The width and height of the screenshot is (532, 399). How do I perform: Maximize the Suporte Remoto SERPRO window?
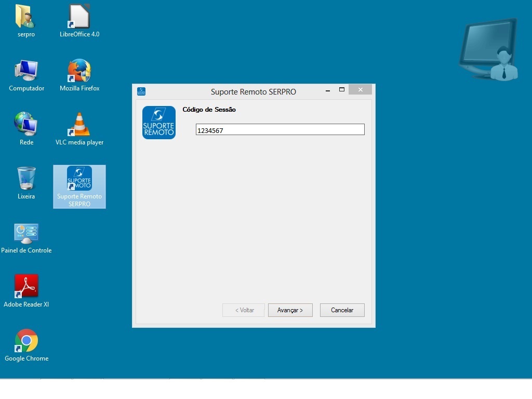(342, 90)
